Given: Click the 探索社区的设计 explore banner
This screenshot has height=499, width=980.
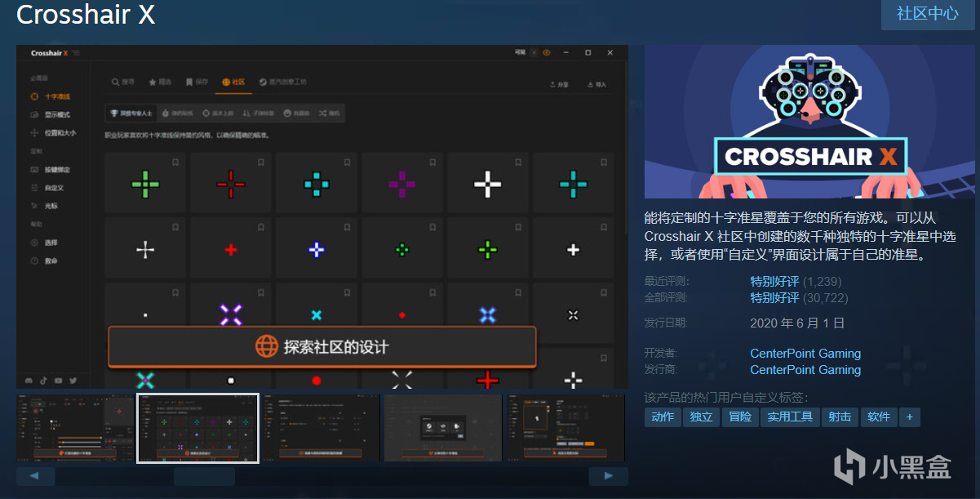Looking at the screenshot, I should (x=322, y=347).
